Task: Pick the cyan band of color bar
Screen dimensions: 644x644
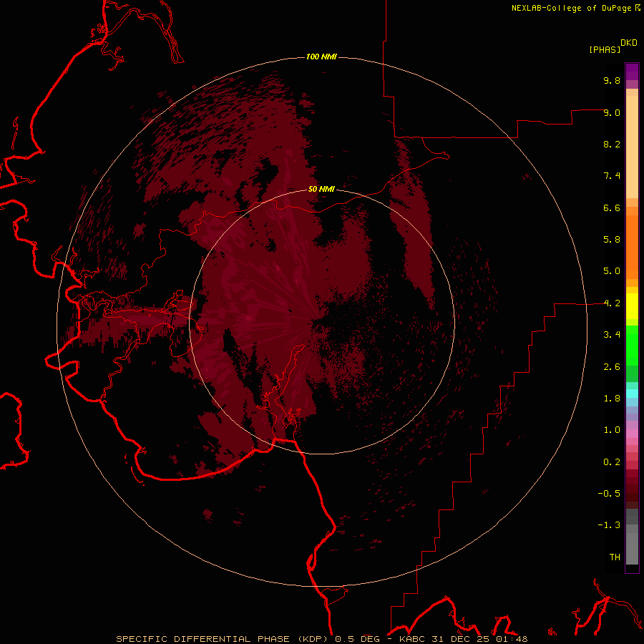Action: (x=632, y=394)
